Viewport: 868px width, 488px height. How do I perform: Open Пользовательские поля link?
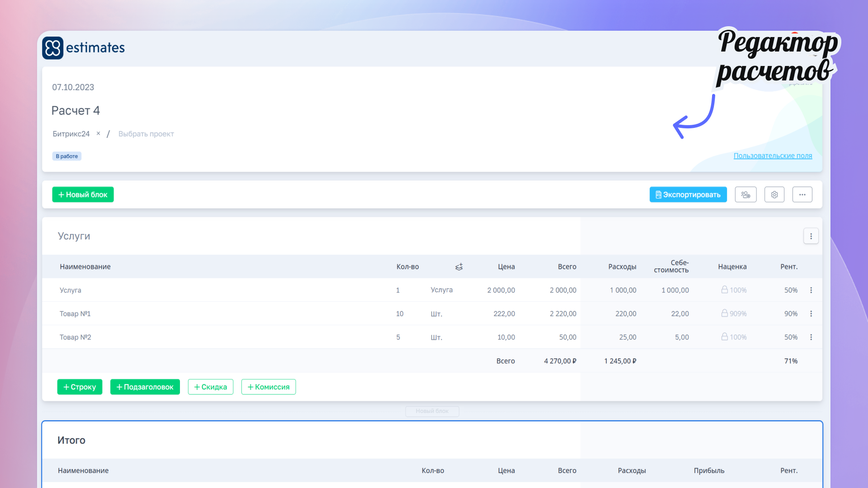[x=773, y=156]
